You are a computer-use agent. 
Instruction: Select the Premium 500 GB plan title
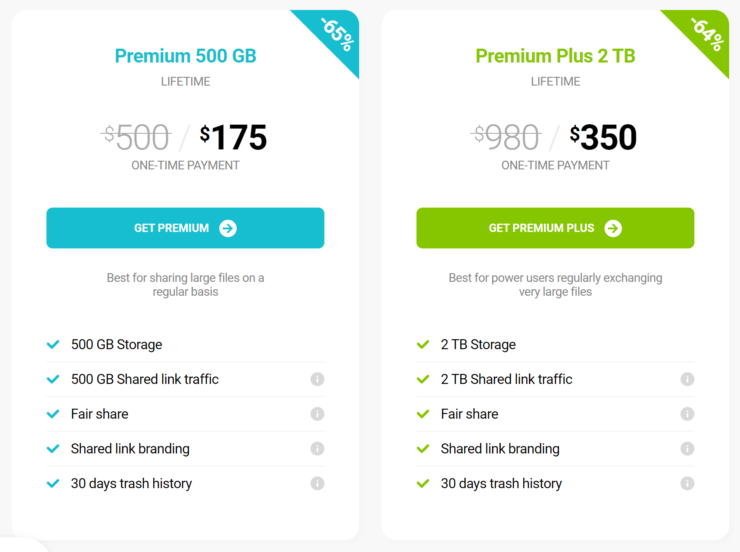pyautogui.click(x=185, y=56)
